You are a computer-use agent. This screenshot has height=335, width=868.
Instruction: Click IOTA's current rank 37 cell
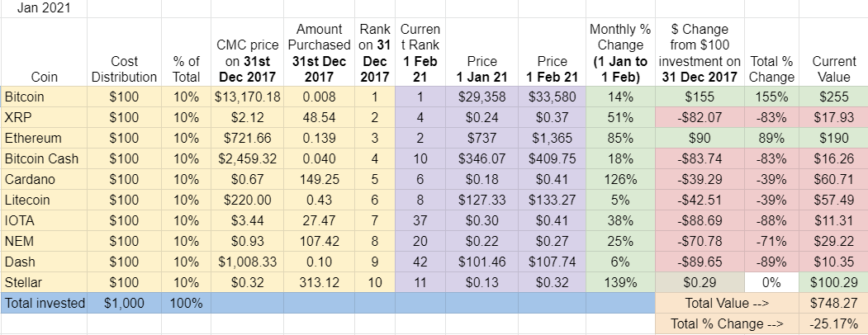[420, 220]
